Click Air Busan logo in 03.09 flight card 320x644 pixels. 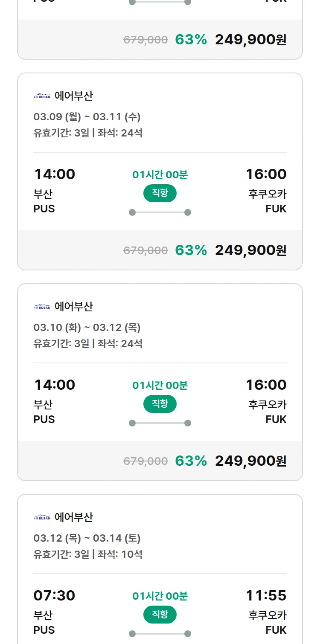pos(42,96)
